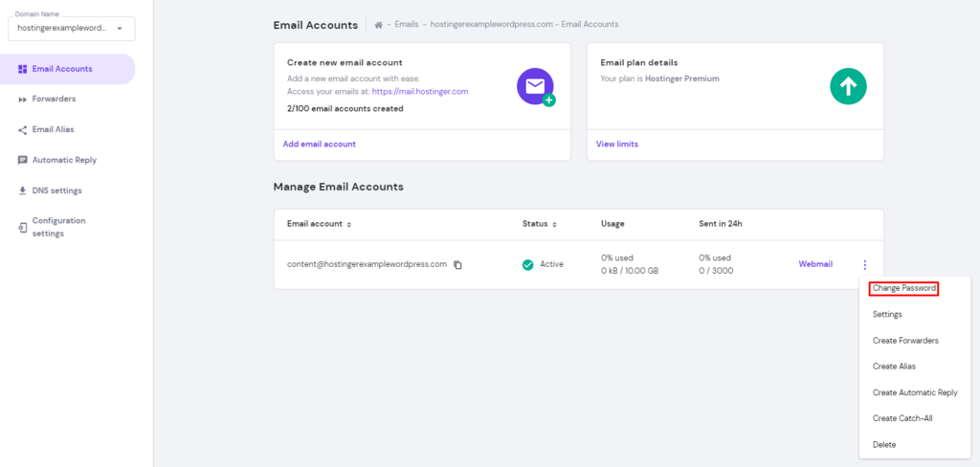This screenshot has width=980, height=467.
Task: Copy the content@ email address icon
Action: [x=457, y=265]
